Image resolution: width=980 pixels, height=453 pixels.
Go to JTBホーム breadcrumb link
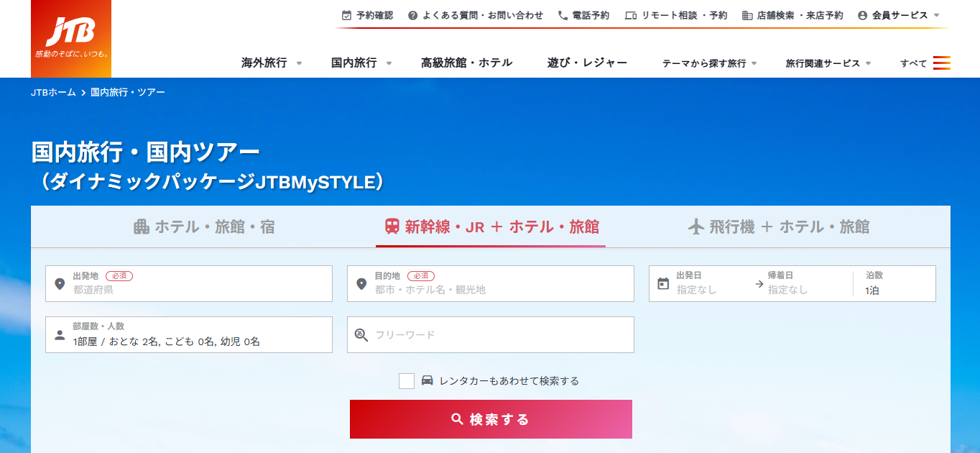coord(53,93)
